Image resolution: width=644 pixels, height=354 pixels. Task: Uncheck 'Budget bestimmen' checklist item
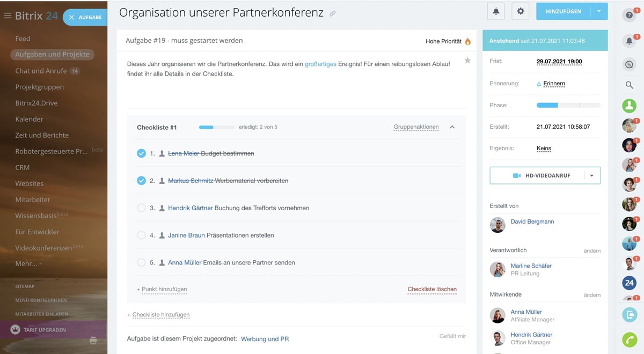pyautogui.click(x=141, y=153)
